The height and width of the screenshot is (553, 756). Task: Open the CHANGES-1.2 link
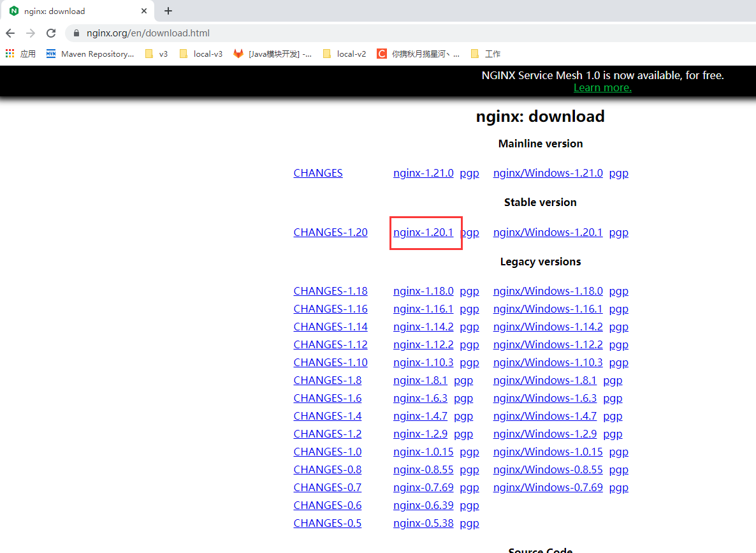(x=328, y=434)
